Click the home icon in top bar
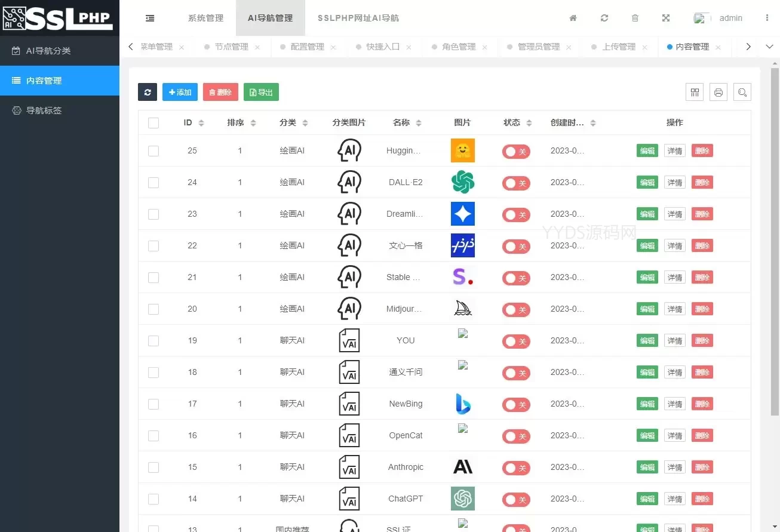This screenshot has height=532, width=780. pos(573,18)
